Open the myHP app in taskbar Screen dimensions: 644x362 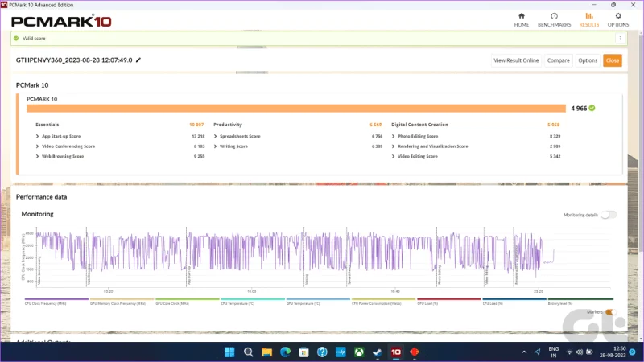tap(341, 352)
